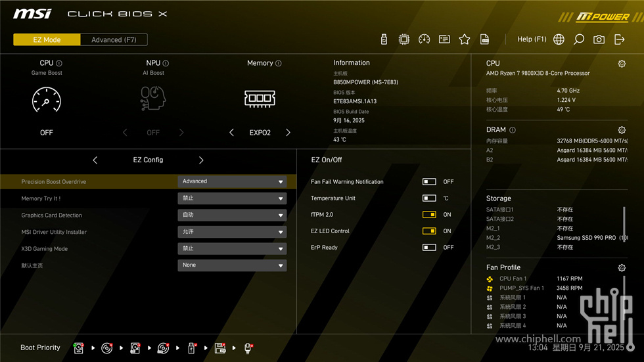
Task: Turn off EZ LED Control switch
Action: coord(429,231)
